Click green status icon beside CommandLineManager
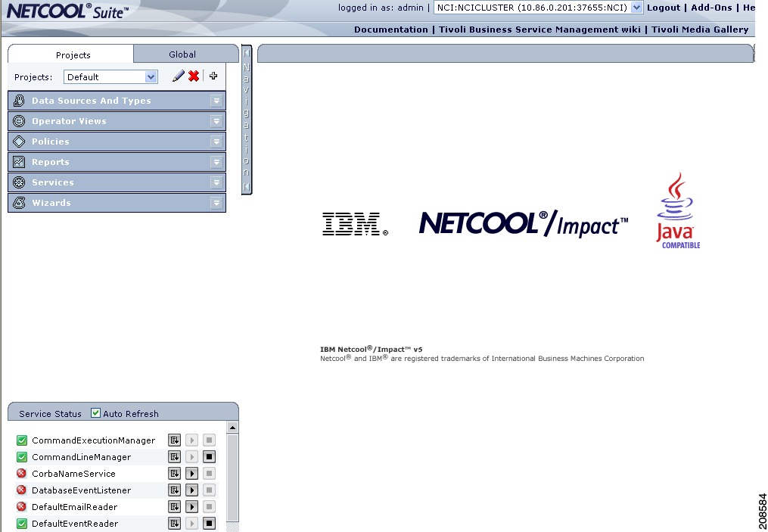Image resolution: width=768 pixels, height=532 pixels. pyautogui.click(x=21, y=457)
